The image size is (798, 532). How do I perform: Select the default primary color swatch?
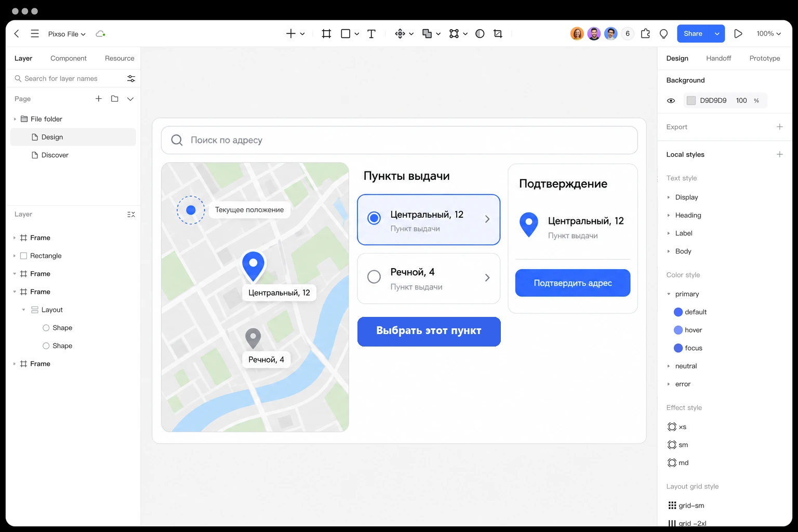[678, 312]
